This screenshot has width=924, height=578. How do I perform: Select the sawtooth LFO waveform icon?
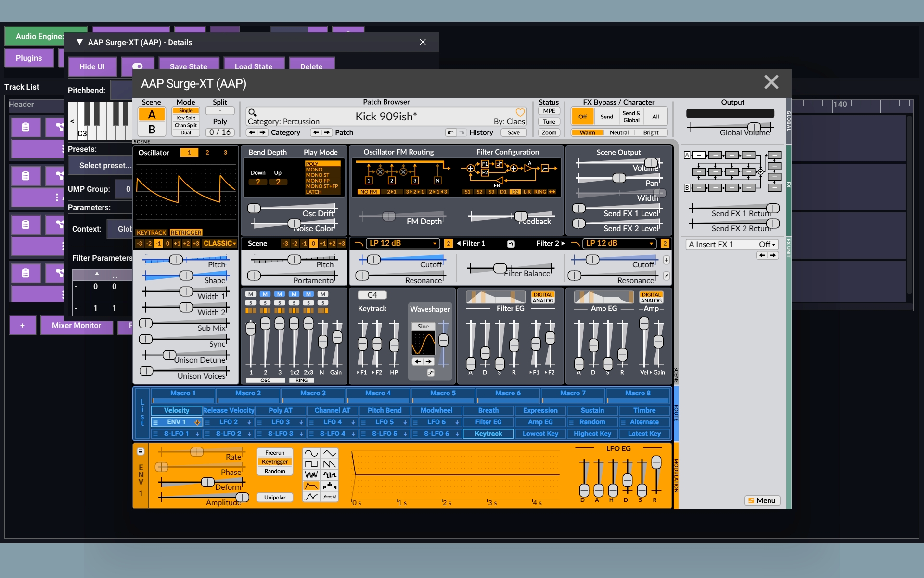coord(330,464)
